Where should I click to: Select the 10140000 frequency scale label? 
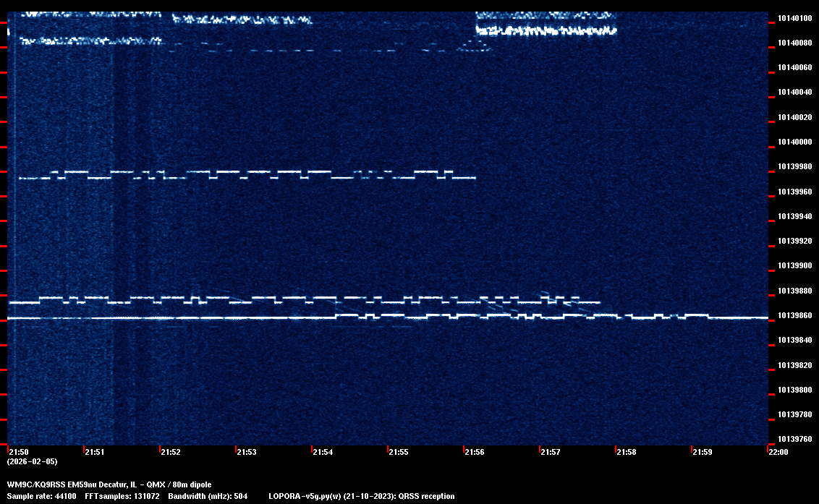(x=794, y=142)
